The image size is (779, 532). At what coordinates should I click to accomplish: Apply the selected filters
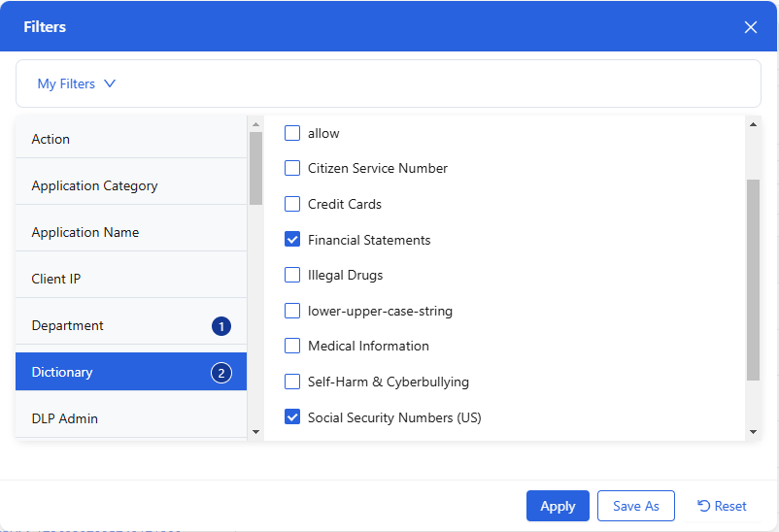pyautogui.click(x=558, y=506)
